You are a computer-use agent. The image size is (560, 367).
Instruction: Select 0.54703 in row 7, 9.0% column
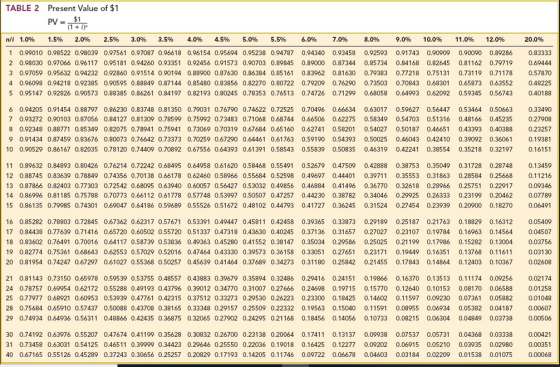pyautogui.click(x=407, y=119)
